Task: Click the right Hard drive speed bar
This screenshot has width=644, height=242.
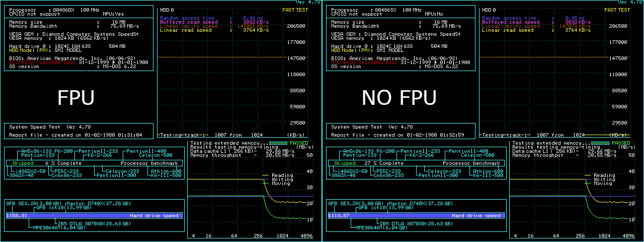Action: pos(416,215)
